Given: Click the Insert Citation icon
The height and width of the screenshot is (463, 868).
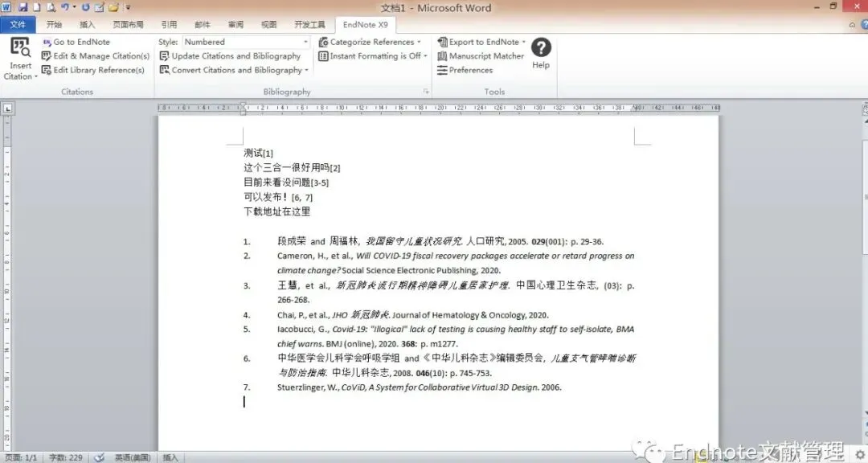Looking at the screenshot, I should click(20, 47).
